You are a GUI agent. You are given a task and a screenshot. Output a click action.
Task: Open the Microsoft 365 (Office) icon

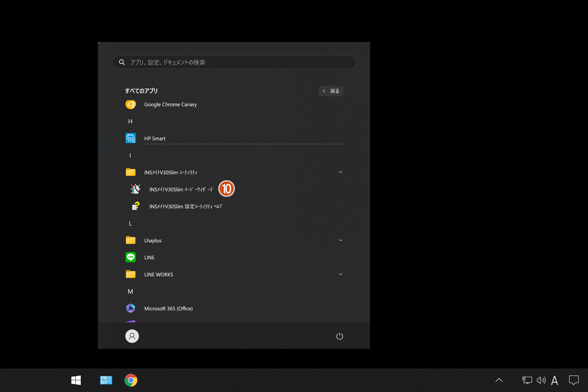tap(131, 308)
